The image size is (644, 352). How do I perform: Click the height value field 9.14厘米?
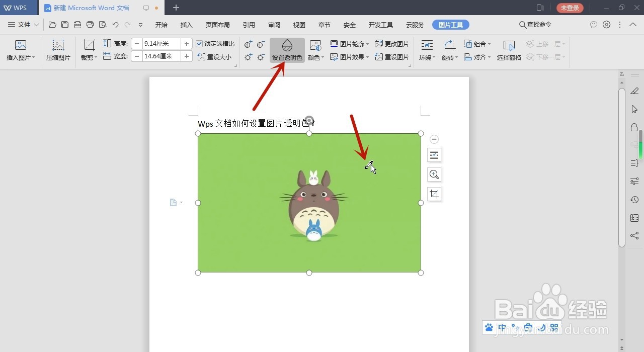pos(162,44)
